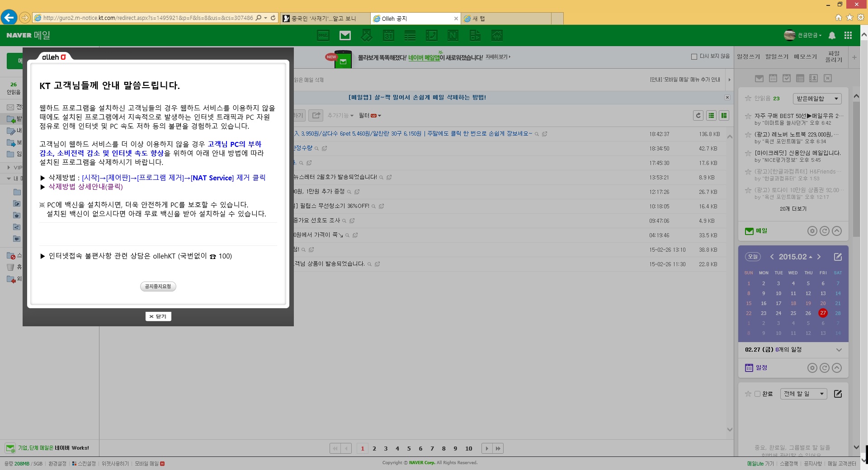Check the '다시 보지 않음' checkbox
This screenshot has height=470, width=868.
click(694, 56)
